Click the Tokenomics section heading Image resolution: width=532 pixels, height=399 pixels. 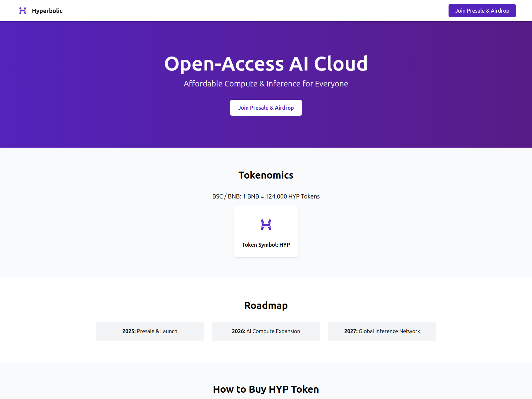point(266,175)
